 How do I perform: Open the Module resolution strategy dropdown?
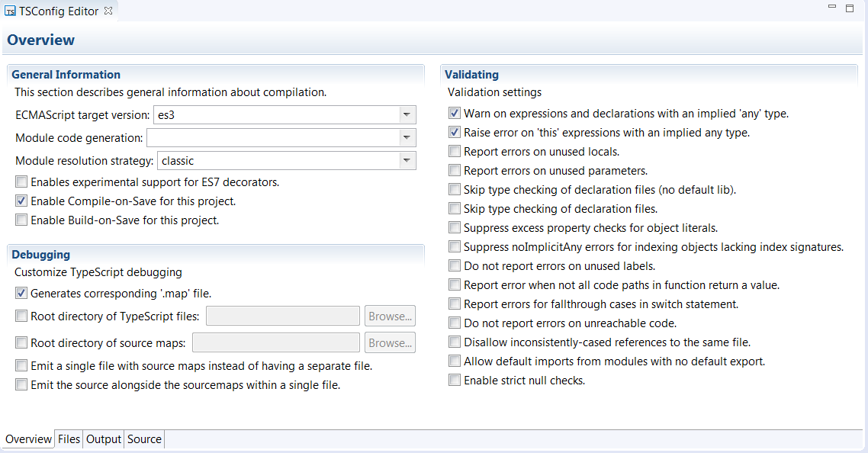[407, 160]
